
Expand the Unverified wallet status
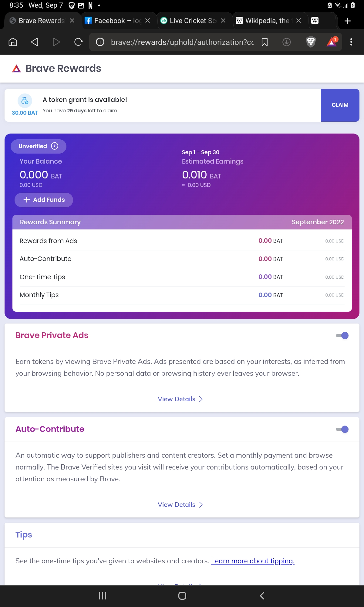38,146
